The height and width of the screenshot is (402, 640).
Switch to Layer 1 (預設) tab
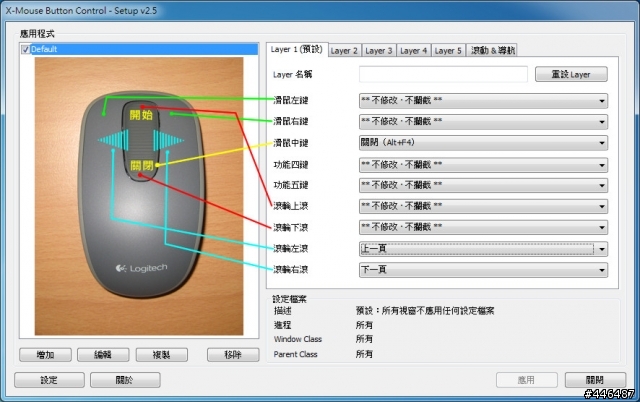pyautogui.click(x=297, y=50)
